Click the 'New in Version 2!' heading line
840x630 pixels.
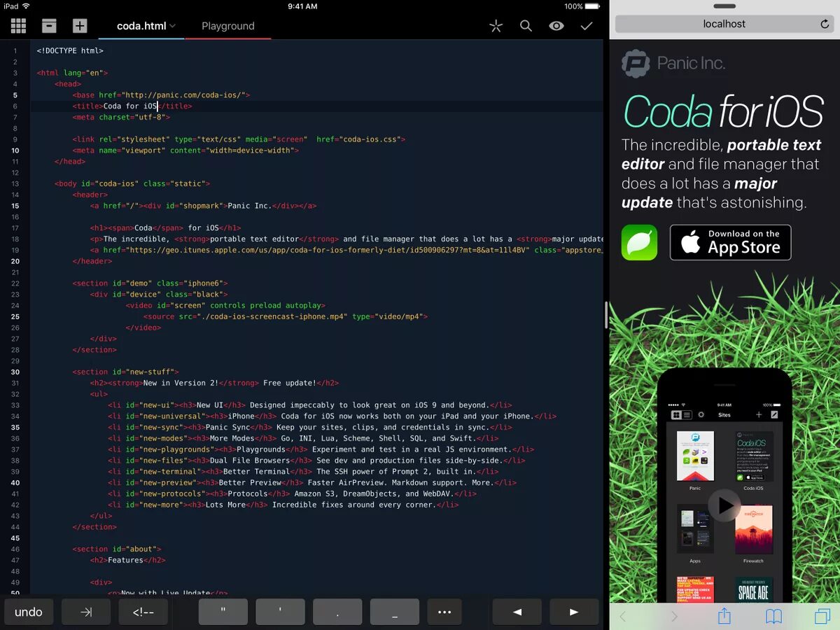pos(214,383)
